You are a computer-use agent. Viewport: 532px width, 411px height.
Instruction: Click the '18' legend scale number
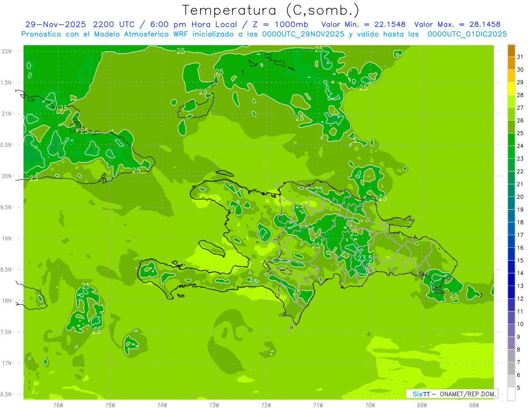[520, 222]
